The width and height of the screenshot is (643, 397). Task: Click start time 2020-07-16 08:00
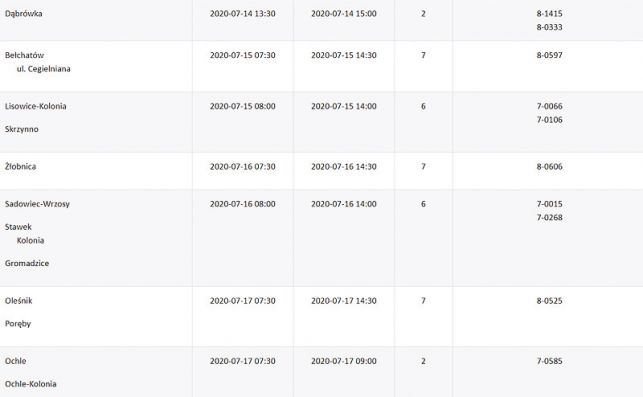[243, 204]
